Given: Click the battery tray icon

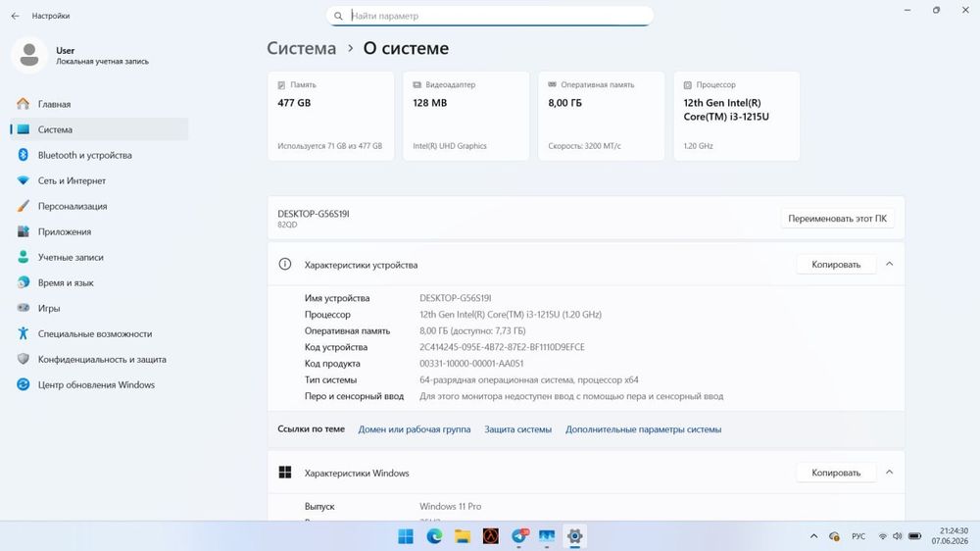Looking at the screenshot, I should coord(915,536).
